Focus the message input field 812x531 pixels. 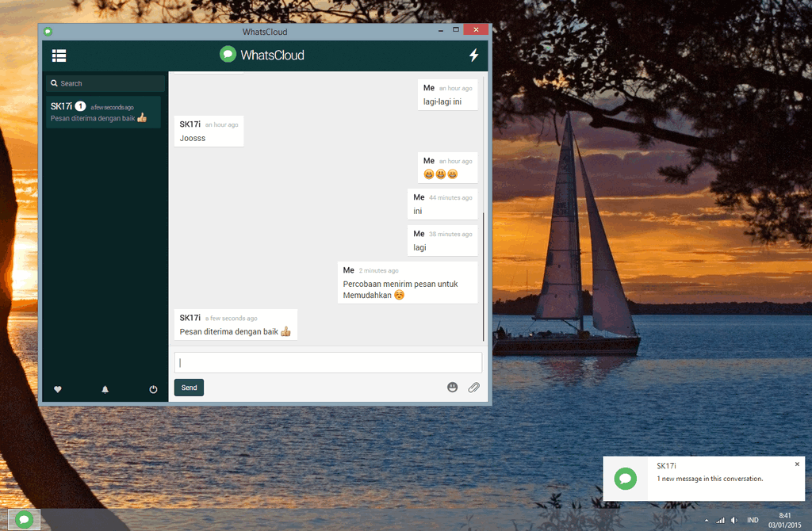tap(327, 363)
